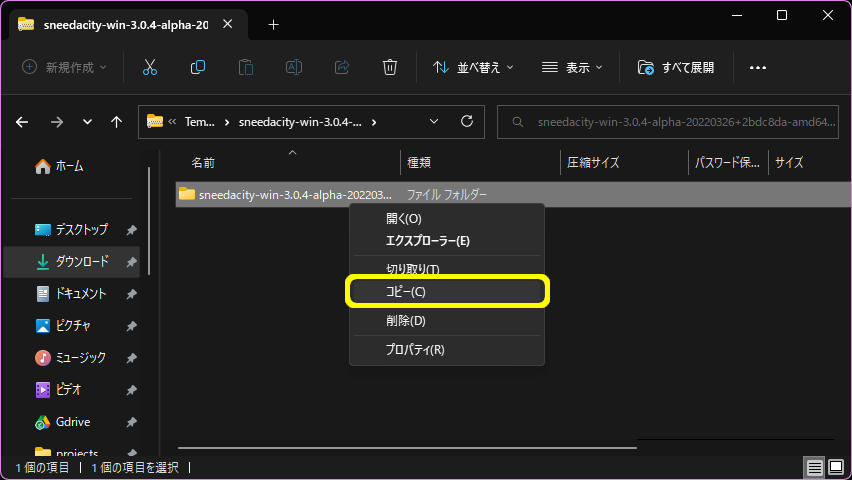This screenshot has width=852, height=480.
Task: Click the refresh button beside address bar
Action: tap(466, 122)
